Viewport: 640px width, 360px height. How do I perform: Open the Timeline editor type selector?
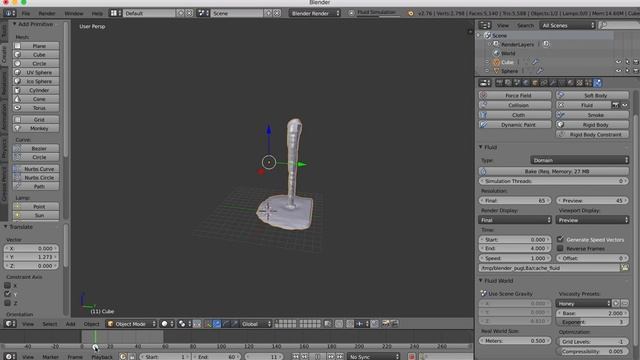point(10,356)
